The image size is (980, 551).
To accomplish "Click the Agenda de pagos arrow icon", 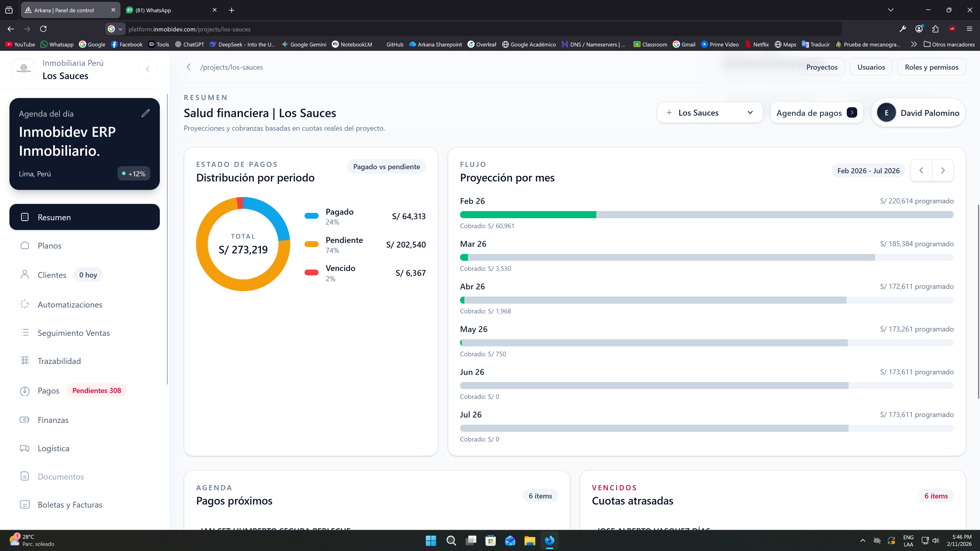I will coord(852,113).
